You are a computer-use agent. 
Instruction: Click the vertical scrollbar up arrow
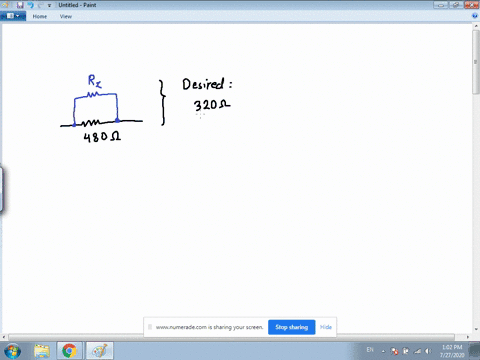tap(476, 26)
